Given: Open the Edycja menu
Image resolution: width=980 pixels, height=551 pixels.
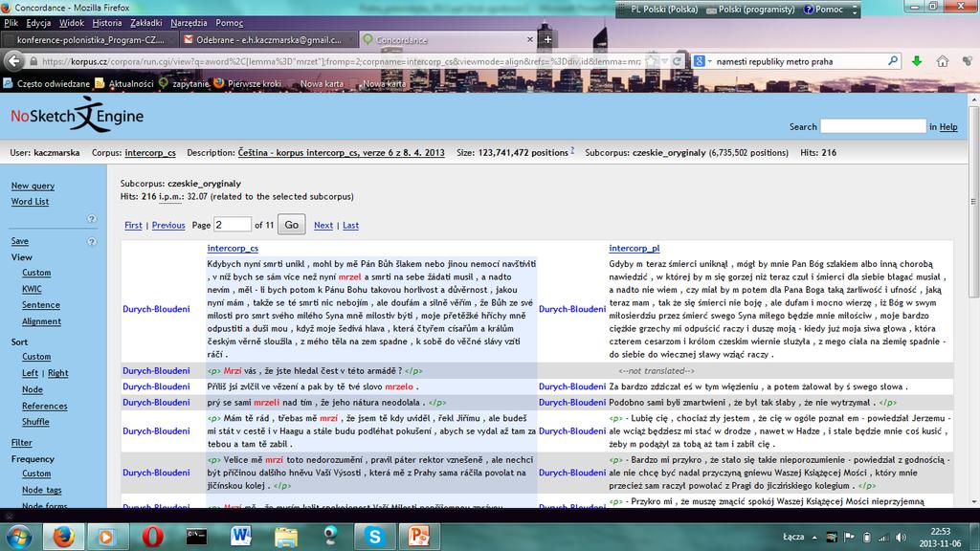Looking at the screenshot, I should point(38,23).
